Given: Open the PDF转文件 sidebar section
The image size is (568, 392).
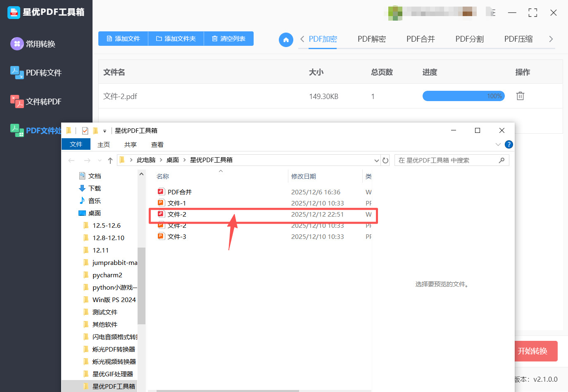Looking at the screenshot, I should tap(36, 73).
